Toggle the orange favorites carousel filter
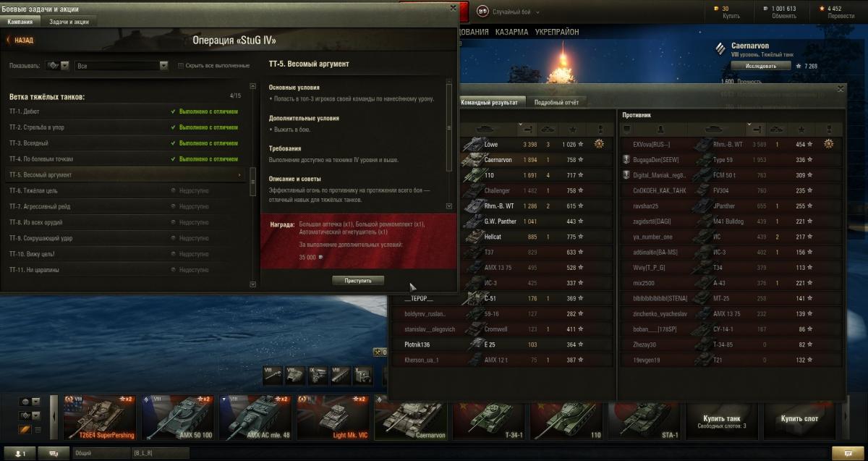 pyautogui.click(x=24, y=431)
